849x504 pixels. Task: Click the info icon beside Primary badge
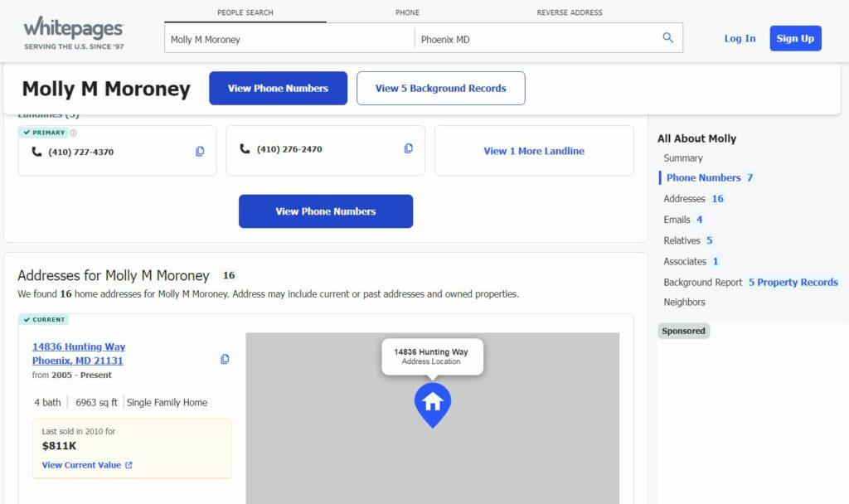point(73,133)
